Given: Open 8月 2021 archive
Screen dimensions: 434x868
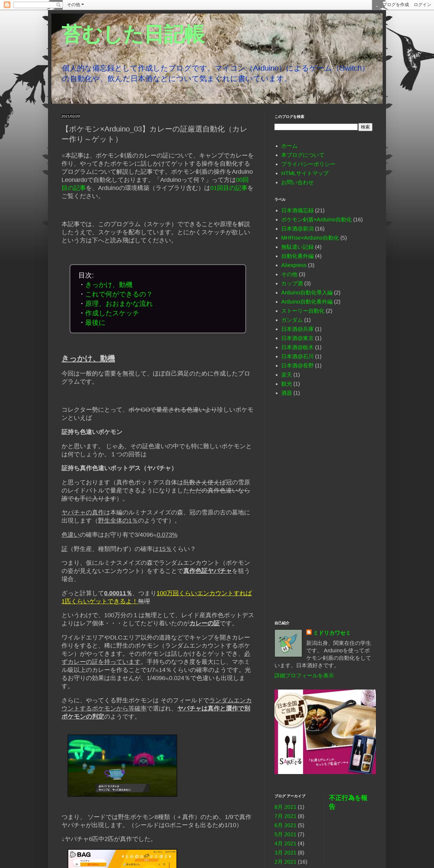Looking at the screenshot, I should pos(285,807).
